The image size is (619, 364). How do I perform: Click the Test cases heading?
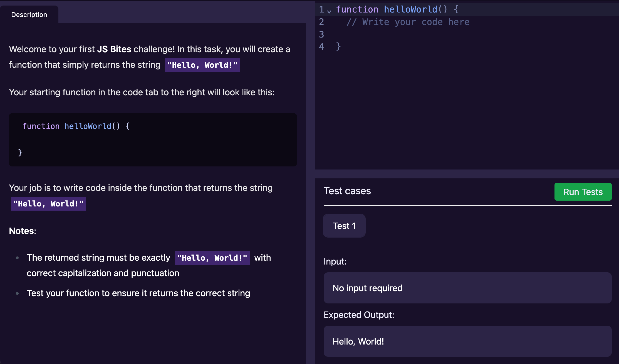[347, 191]
